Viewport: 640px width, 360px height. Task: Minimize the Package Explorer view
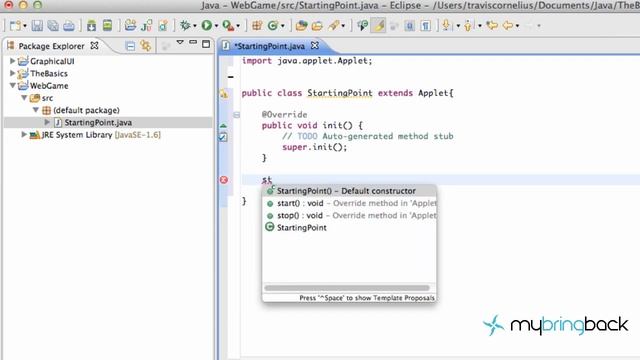[193, 42]
